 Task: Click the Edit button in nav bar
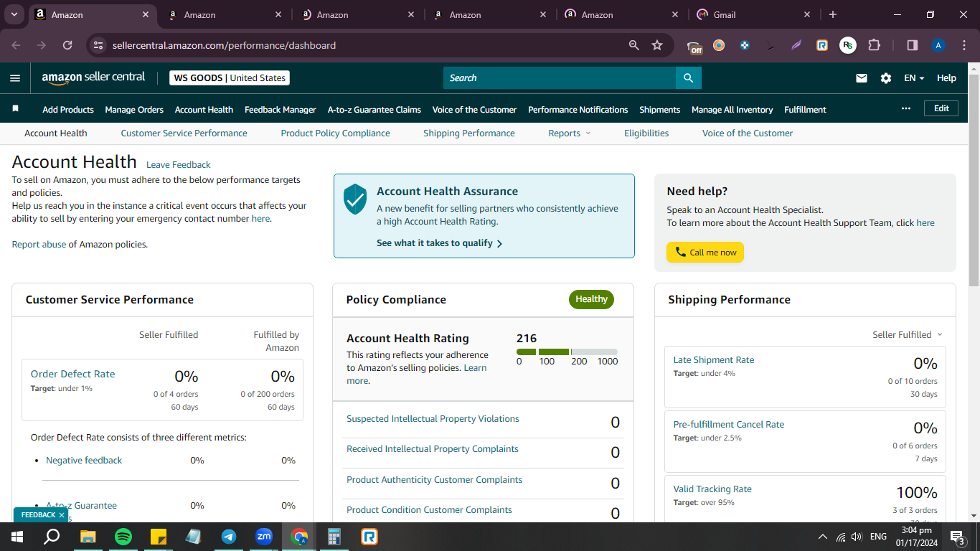point(941,108)
